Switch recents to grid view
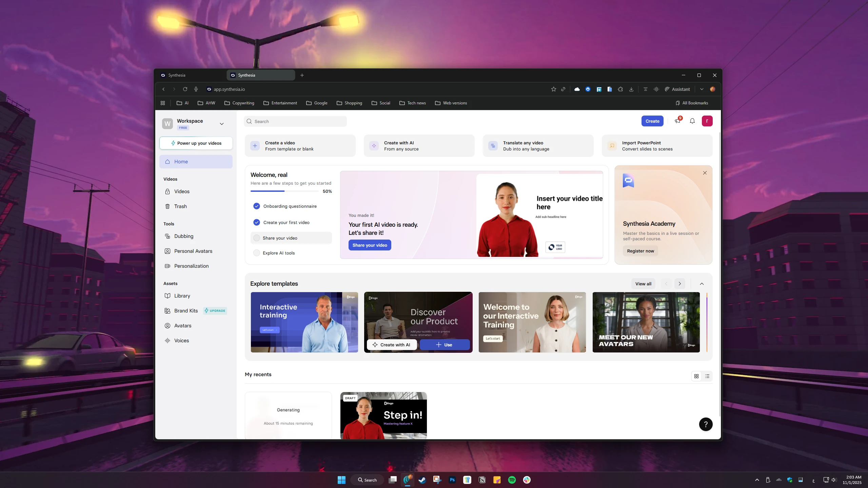Screen dimensions: 868x488 tap(696, 376)
